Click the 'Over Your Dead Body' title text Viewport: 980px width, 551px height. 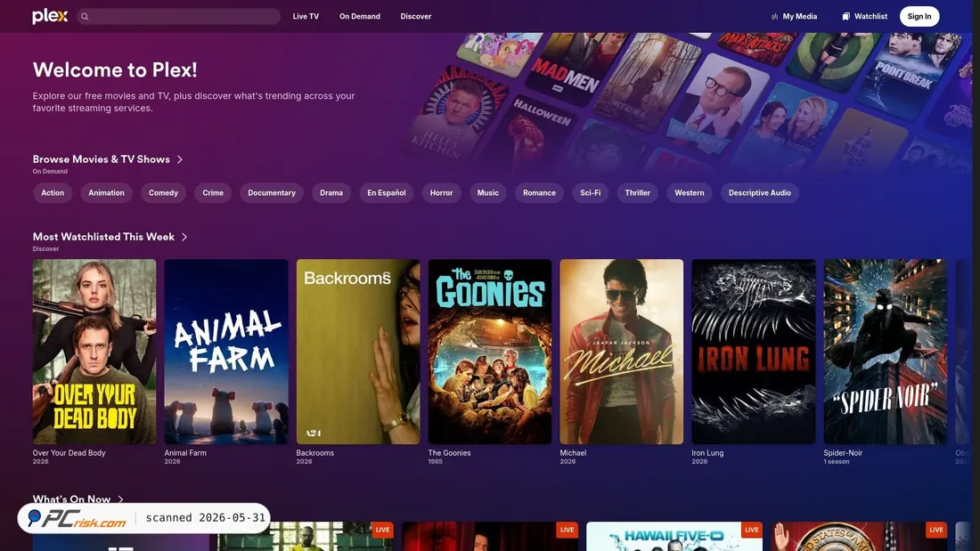tap(69, 453)
